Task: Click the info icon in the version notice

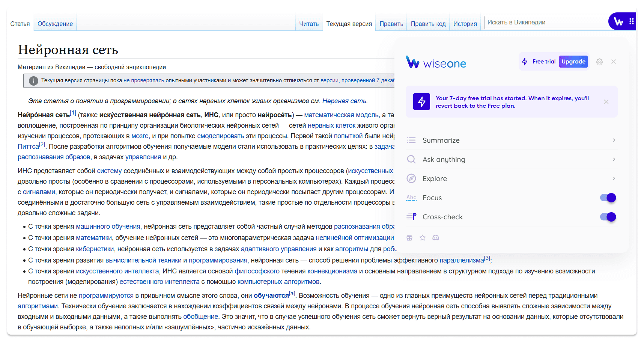Action: click(x=33, y=81)
